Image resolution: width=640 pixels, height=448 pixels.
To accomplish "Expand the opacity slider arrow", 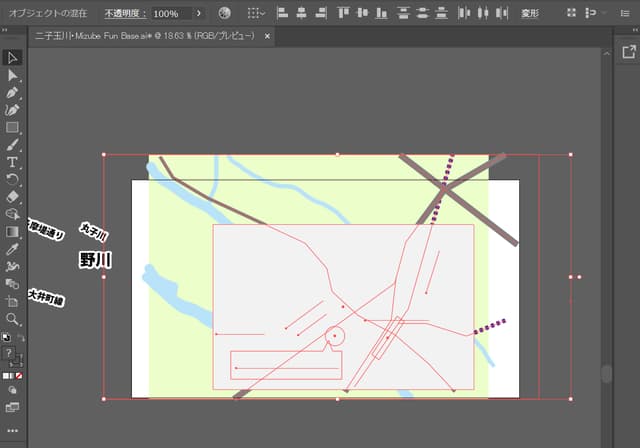I will click(x=199, y=13).
